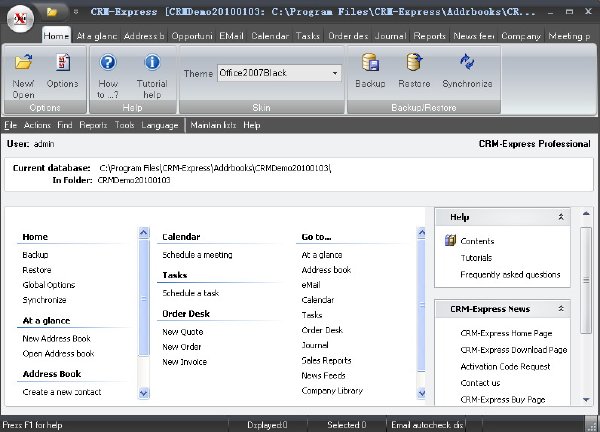Screen dimensions: 600x432
Task: Switch to the Company tab
Action: [521, 36]
